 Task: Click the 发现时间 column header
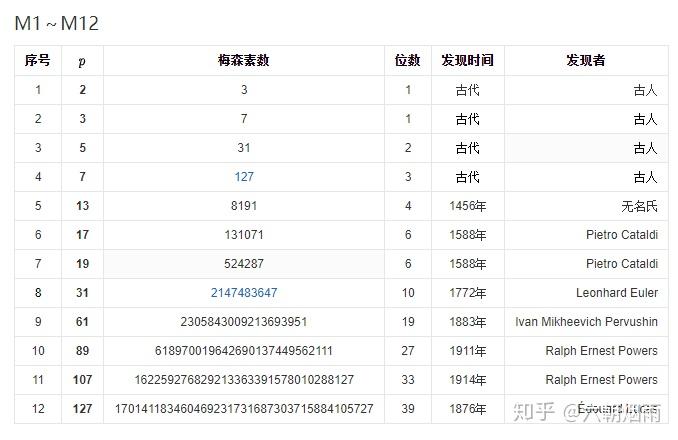467,60
